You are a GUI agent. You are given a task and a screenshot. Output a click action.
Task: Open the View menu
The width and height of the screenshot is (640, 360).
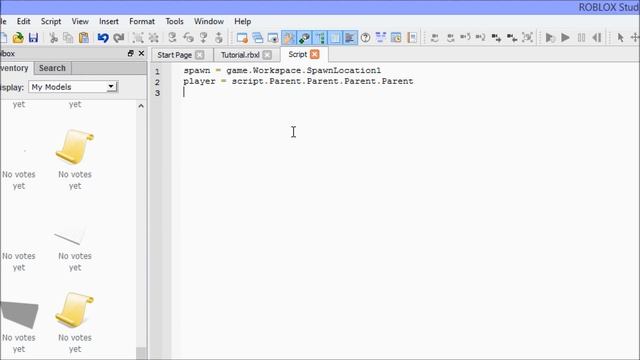[x=80, y=21]
